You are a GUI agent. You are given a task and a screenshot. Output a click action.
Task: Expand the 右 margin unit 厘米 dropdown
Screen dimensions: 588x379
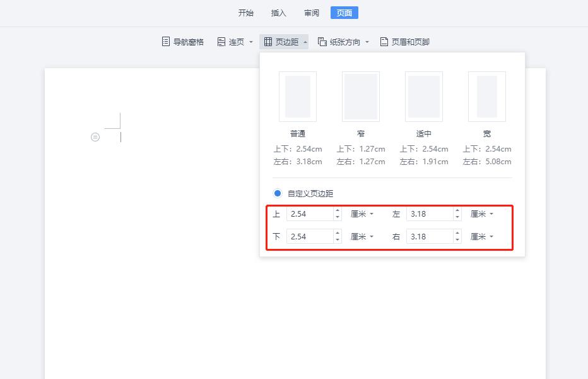pyautogui.click(x=482, y=237)
